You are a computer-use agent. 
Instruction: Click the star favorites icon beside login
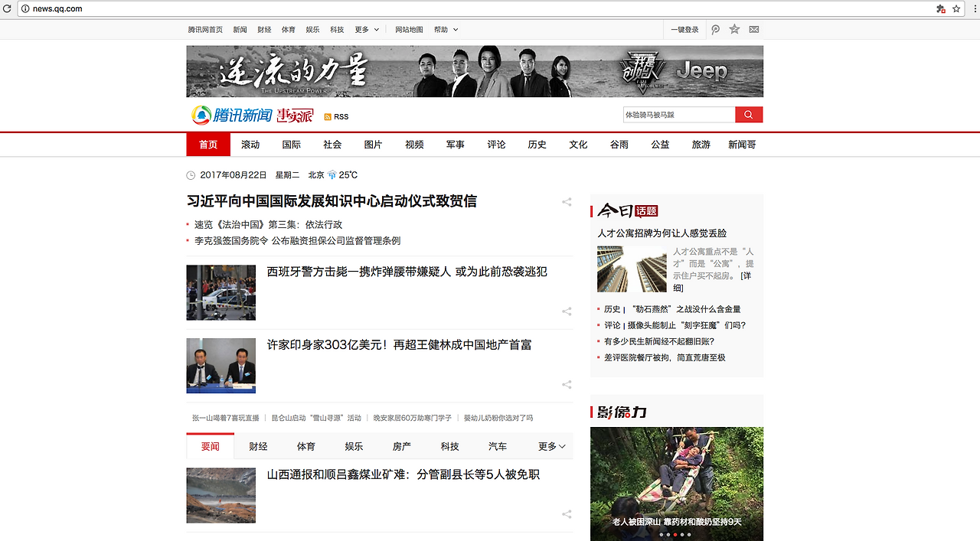point(734,29)
